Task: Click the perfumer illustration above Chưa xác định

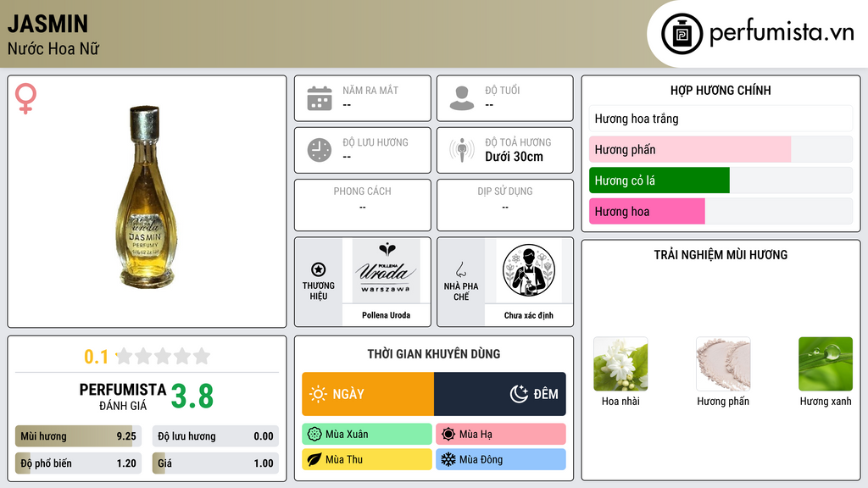Action: click(529, 270)
